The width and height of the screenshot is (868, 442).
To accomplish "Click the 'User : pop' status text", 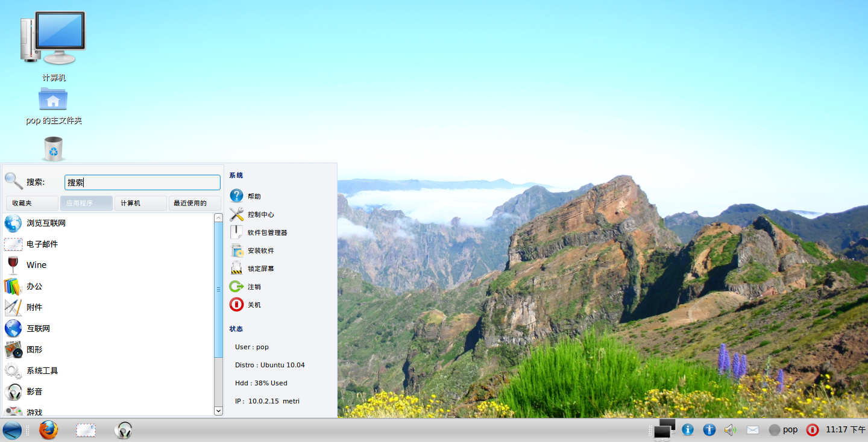I will click(x=252, y=347).
